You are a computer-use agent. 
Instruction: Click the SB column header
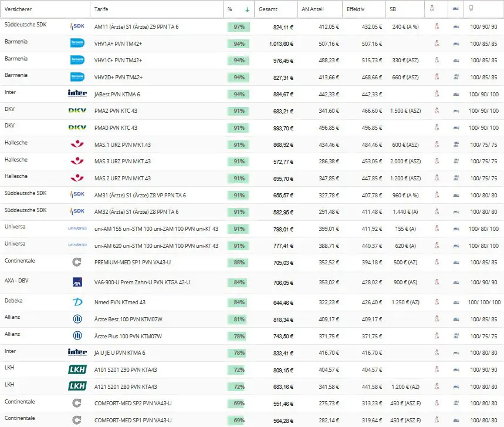[393, 9]
